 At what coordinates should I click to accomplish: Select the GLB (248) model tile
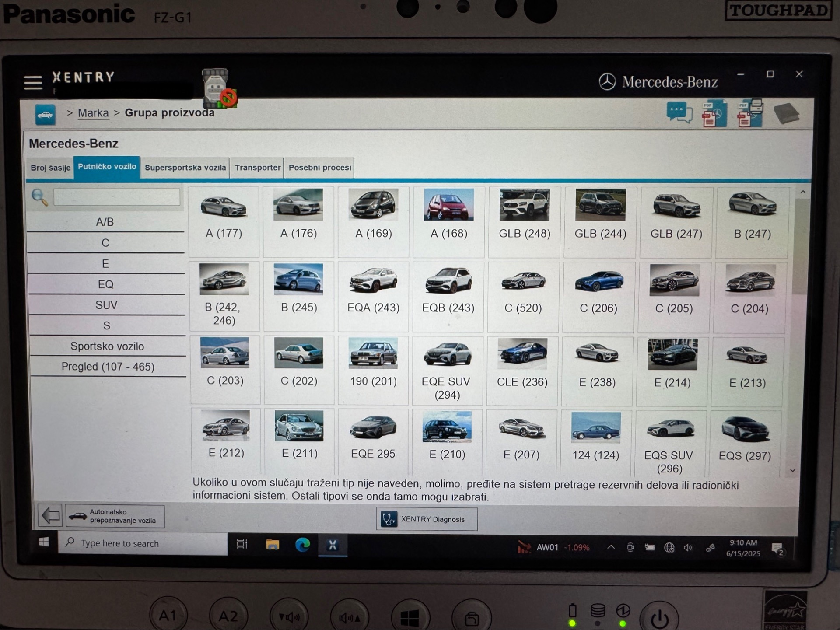tap(525, 222)
